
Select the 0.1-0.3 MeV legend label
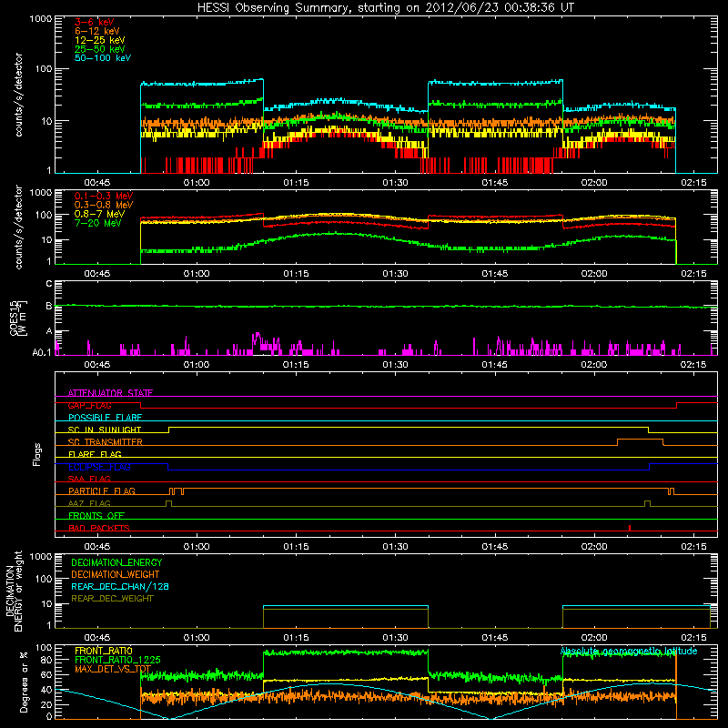(x=104, y=196)
